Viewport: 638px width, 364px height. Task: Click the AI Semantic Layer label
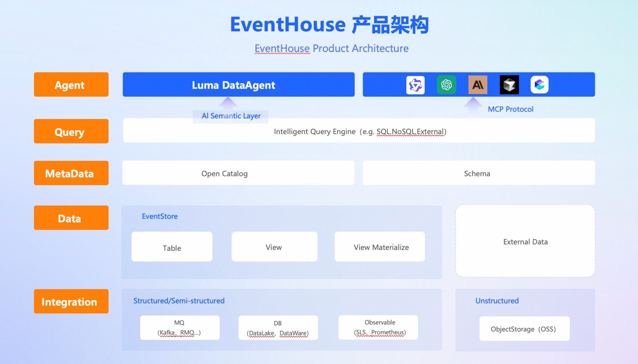231,116
